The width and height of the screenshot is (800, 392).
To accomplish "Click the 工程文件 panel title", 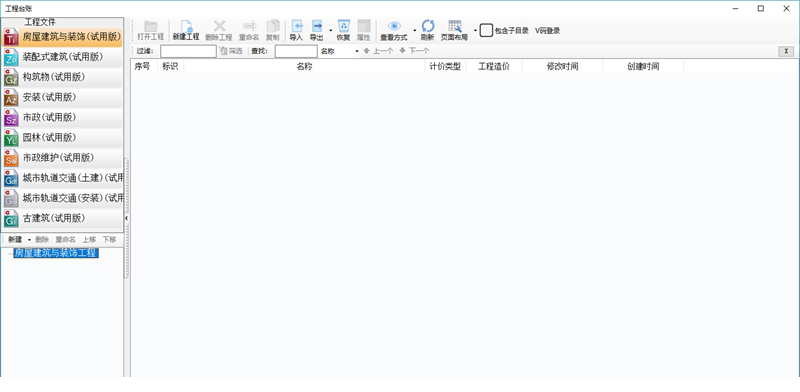I will [40, 22].
